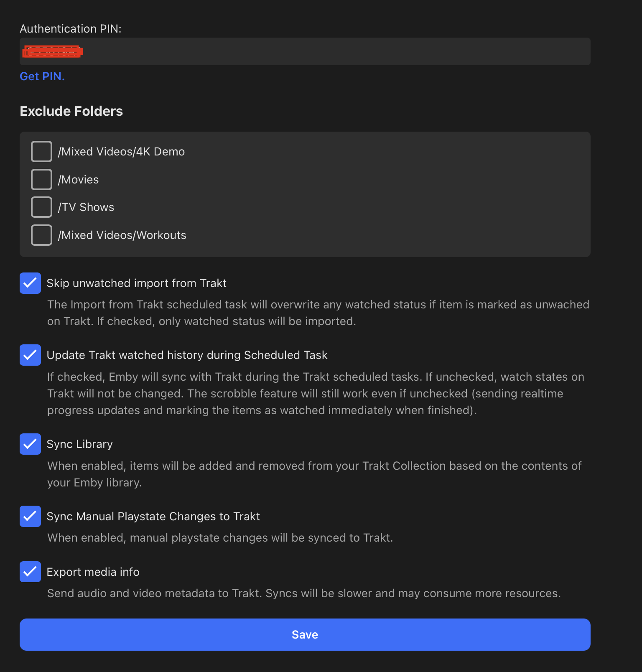
Task: Click the 'Sync Library' label text
Action: 80,444
